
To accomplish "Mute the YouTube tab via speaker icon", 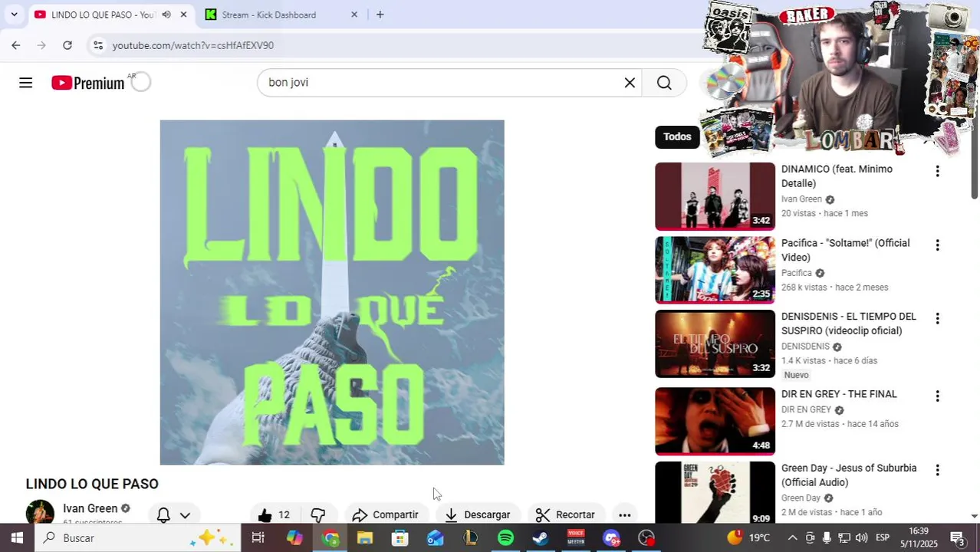I will 166,15.
